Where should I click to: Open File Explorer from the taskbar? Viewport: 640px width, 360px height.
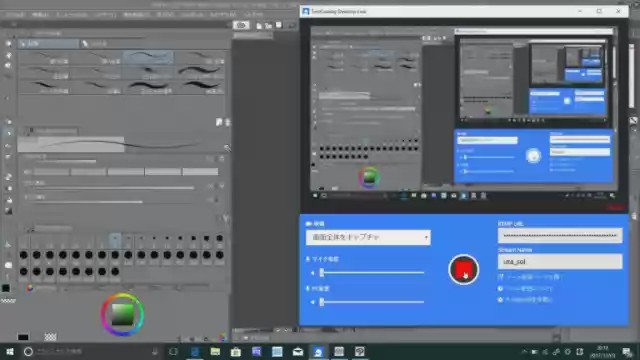215,351
